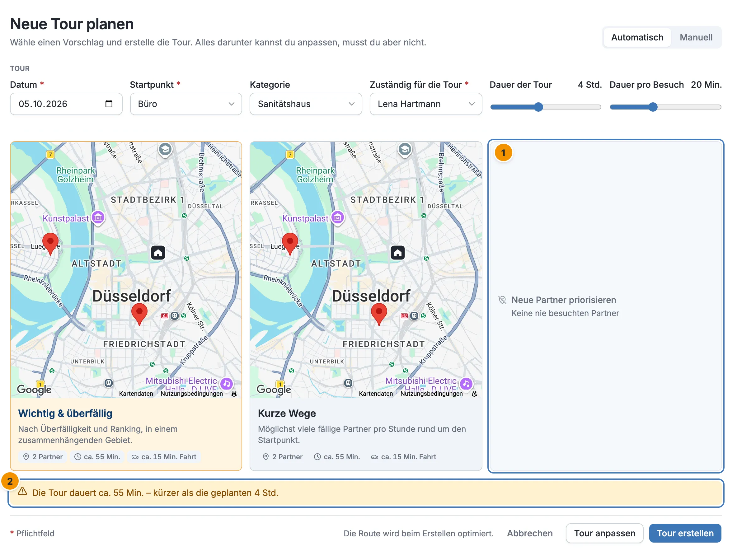Click the "Die Route wird beim Erstellen optimiert." note
Viewport: 737px width, 560px height.
pyautogui.click(x=419, y=533)
